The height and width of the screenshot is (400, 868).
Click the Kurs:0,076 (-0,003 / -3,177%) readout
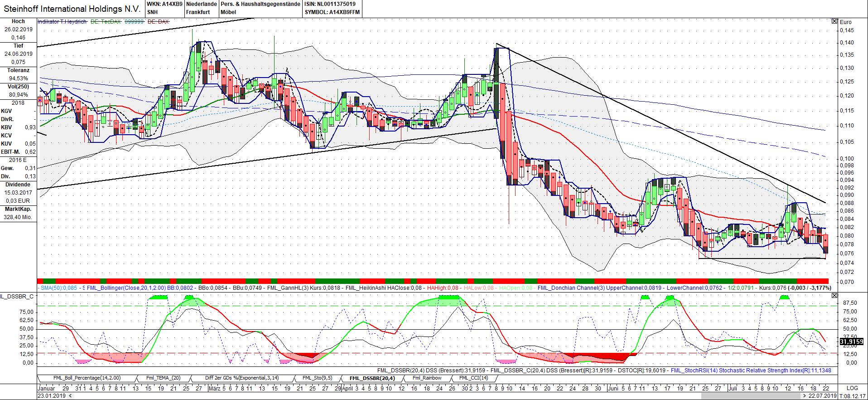coord(795,288)
